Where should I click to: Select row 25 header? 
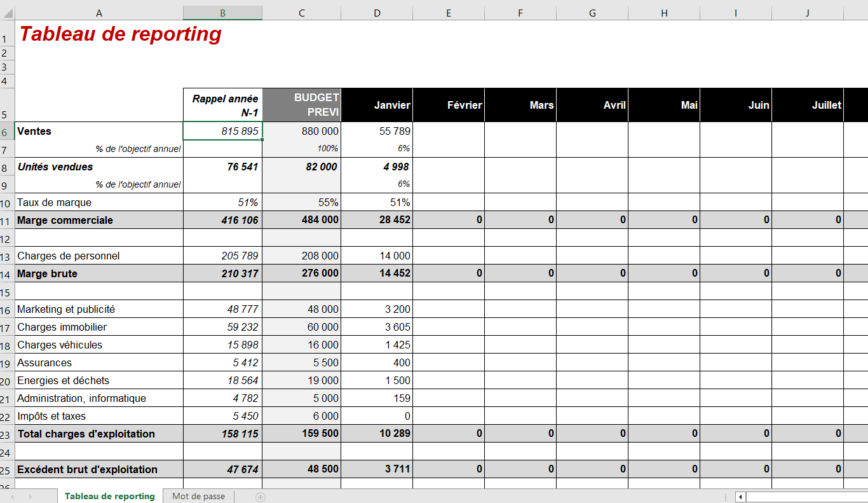tap(7, 469)
